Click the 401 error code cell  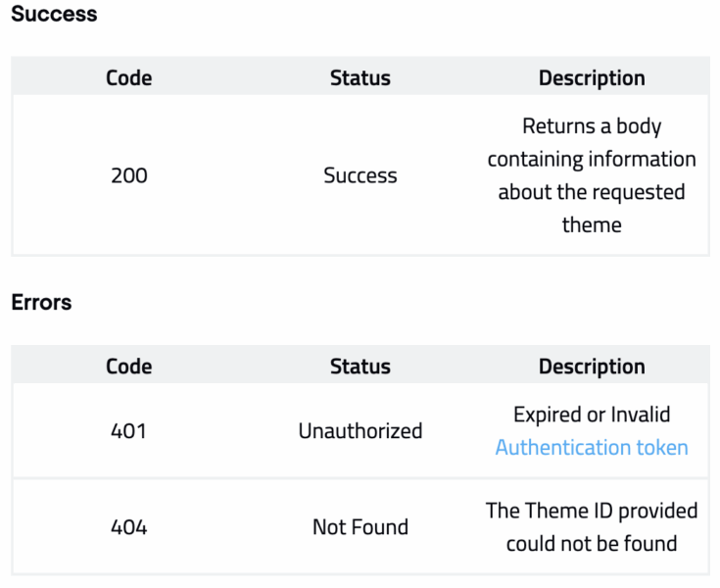(x=129, y=431)
